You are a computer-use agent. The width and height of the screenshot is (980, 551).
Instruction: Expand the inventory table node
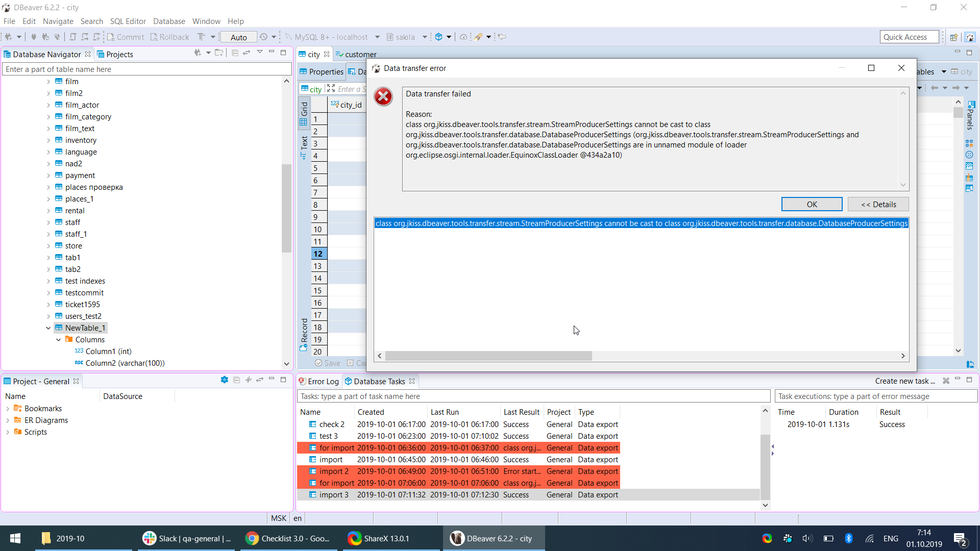(48, 140)
